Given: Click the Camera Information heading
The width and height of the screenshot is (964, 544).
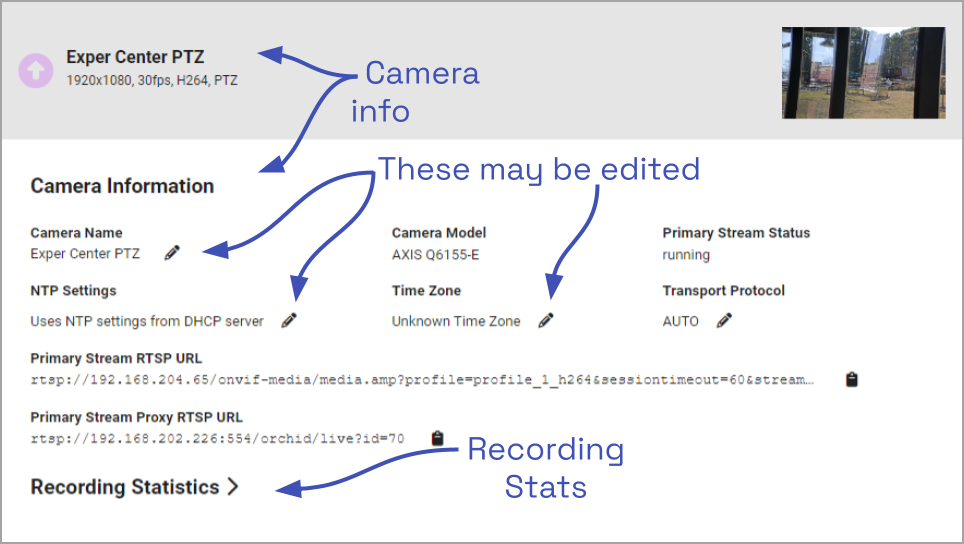Looking at the screenshot, I should pos(122,186).
